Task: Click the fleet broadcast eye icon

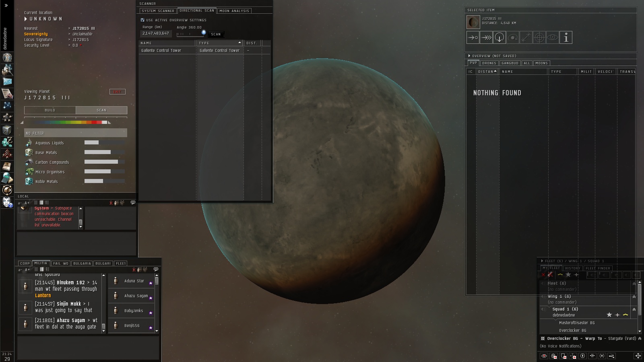Action: click(544, 356)
